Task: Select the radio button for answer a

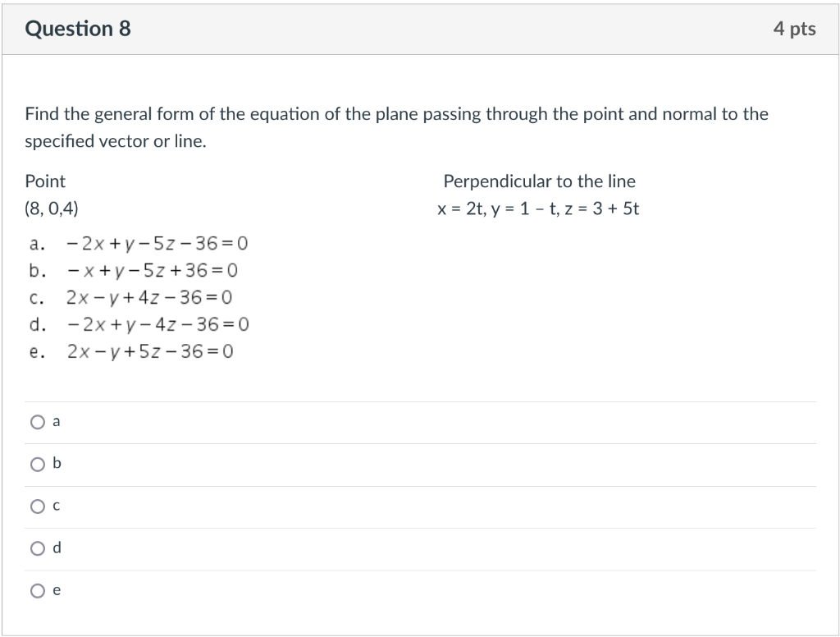Action: 38,421
